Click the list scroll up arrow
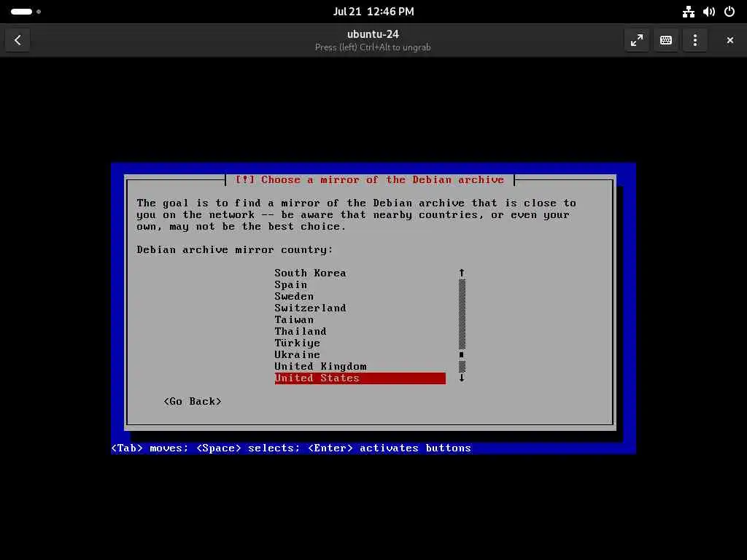This screenshot has width=747, height=560. [462, 273]
